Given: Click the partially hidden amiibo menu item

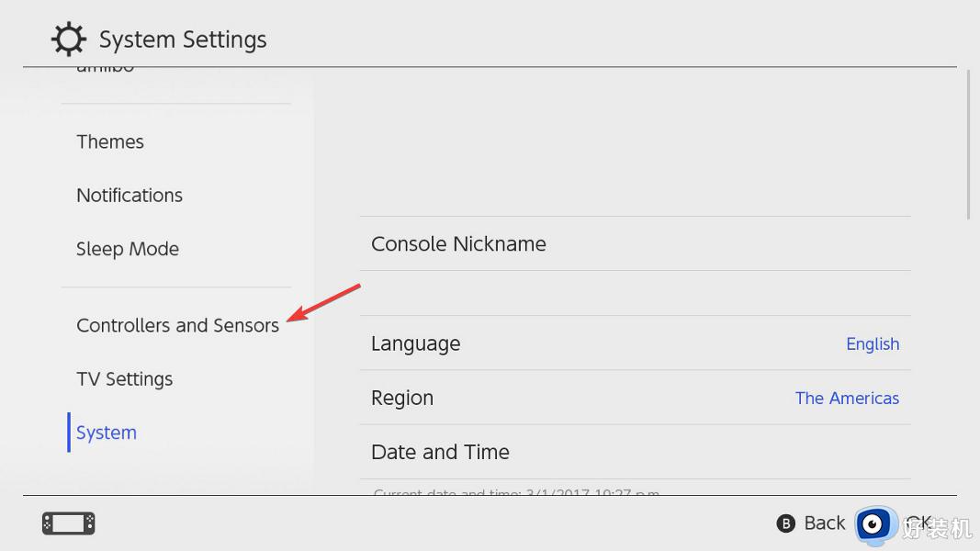Looking at the screenshot, I should [105, 70].
